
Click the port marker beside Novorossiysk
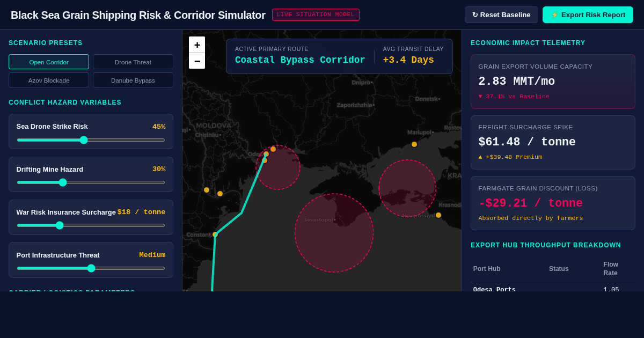(438, 215)
